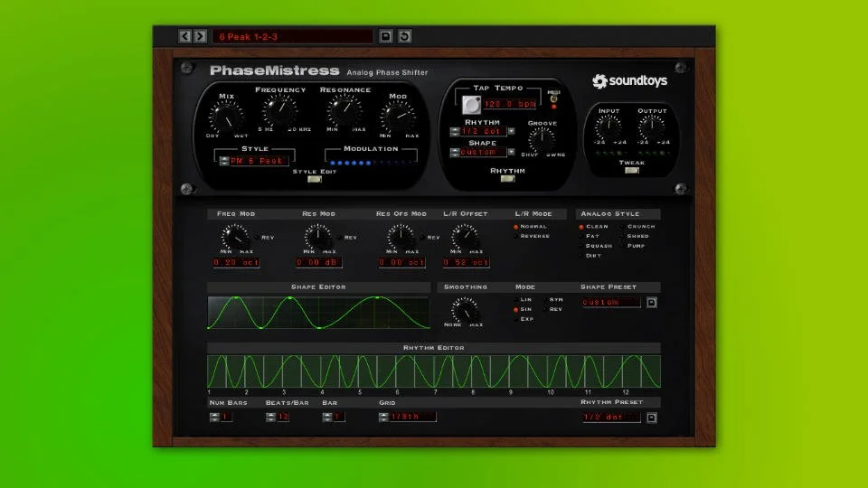
Task: Open the Shape Preset 'custom' field
Action: [611, 303]
